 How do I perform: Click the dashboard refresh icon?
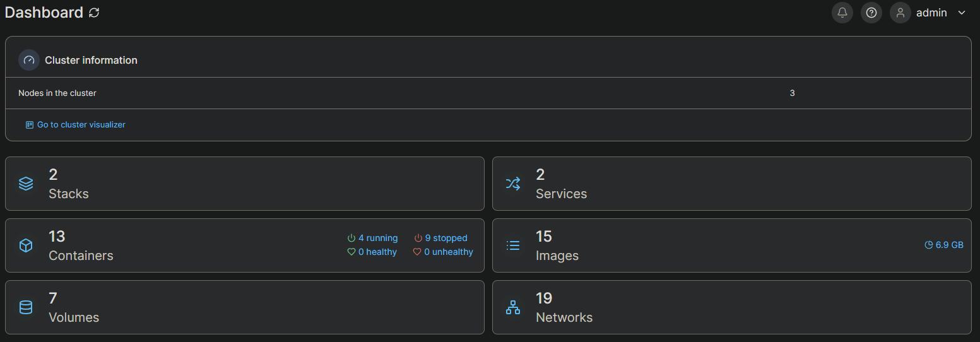click(x=94, y=13)
